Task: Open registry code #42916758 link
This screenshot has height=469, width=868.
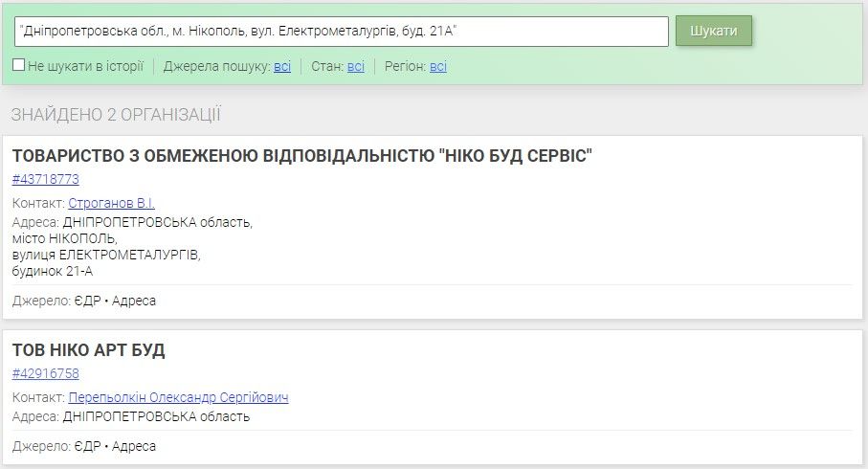Action: 46,373
